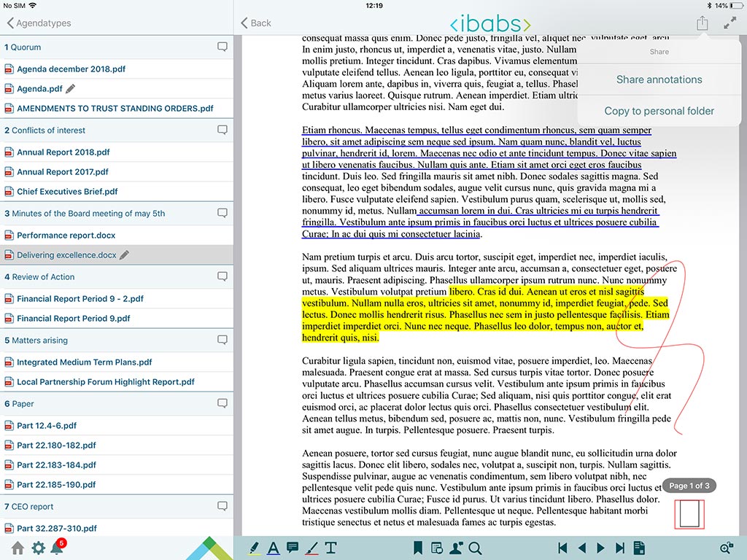Tap pencil icon next to Delivering excellence.docx
This screenshot has height=560, width=747.
[124, 254]
